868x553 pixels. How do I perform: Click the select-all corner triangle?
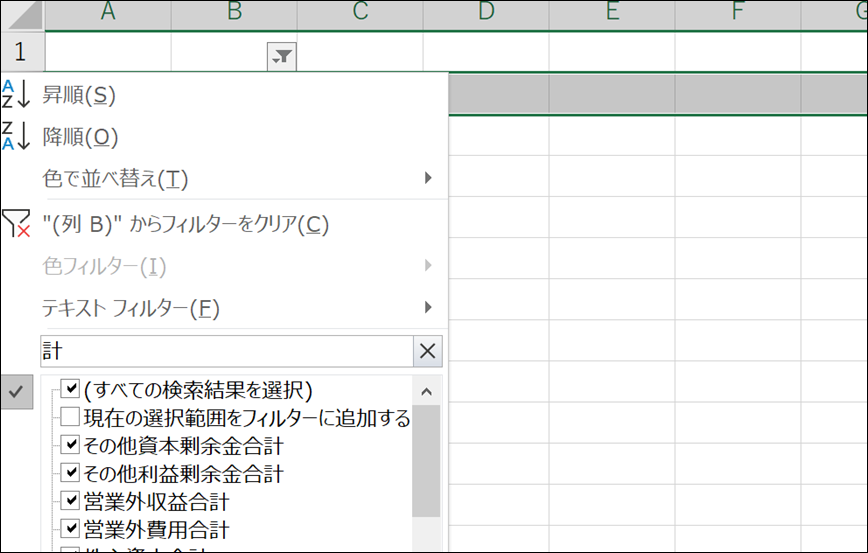pyautogui.click(x=25, y=15)
